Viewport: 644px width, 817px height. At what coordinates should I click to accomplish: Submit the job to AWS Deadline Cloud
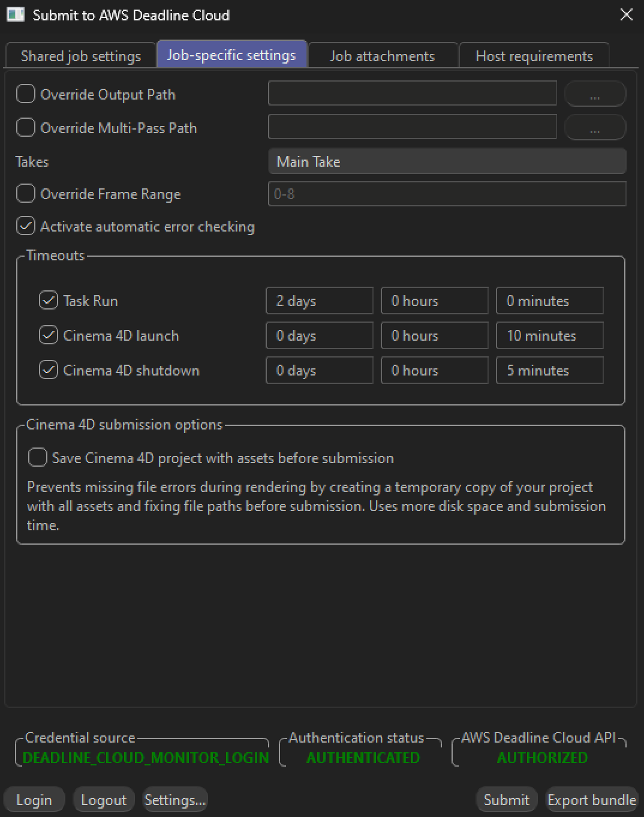coord(506,799)
